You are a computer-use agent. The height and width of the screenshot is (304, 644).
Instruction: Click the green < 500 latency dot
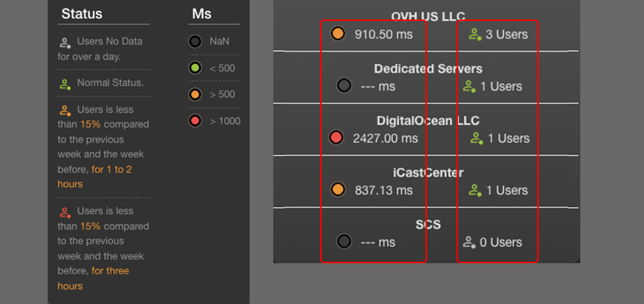point(195,68)
